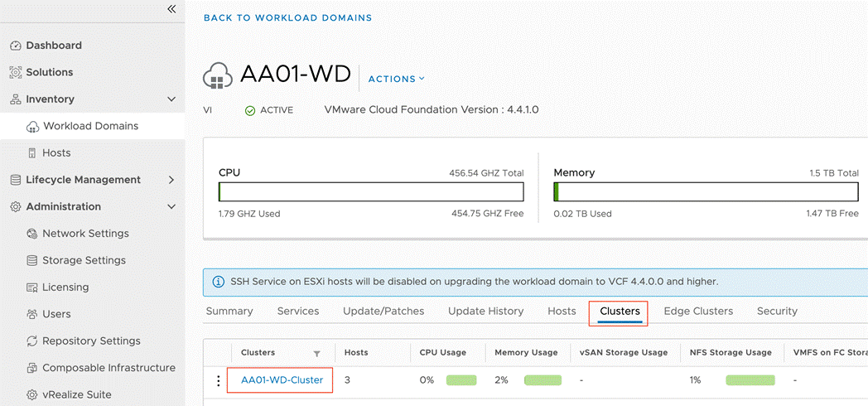Screen dimensions: 868x406
Task: Go back to Workload Domains link
Action: point(288,17)
